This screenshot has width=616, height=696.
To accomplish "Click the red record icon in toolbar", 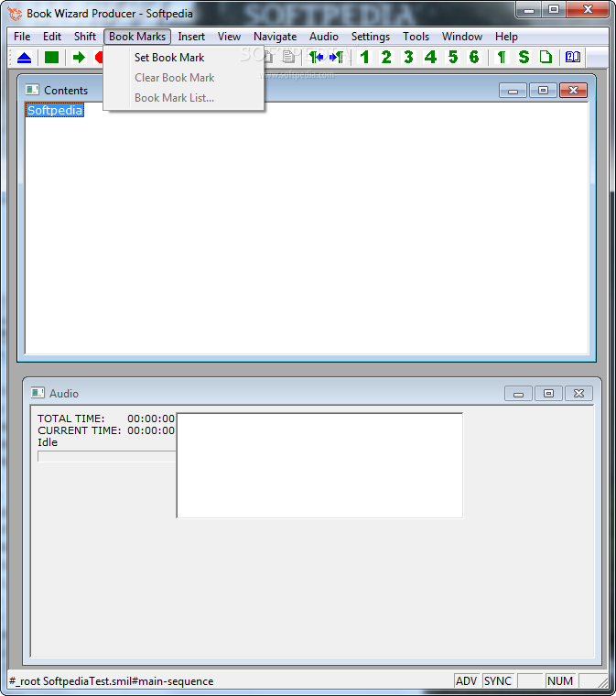I will [99, 58].
